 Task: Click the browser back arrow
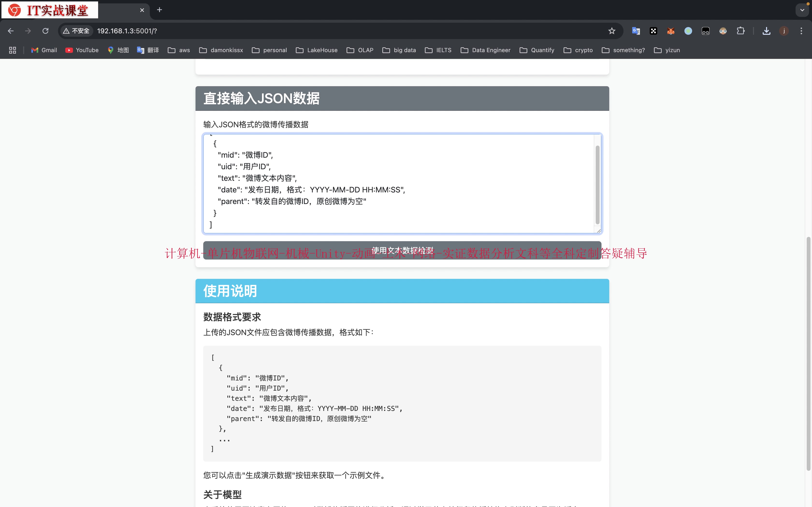(x=11, y=31)
